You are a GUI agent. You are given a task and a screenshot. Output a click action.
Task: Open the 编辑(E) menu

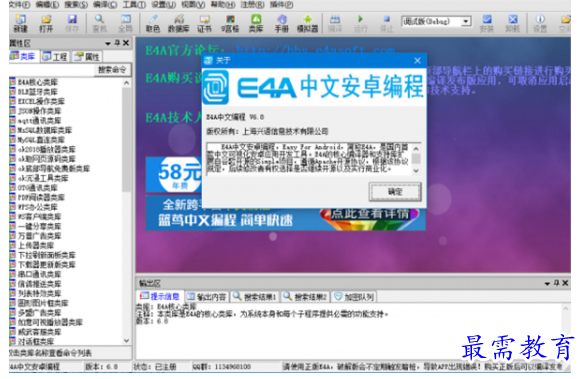[47, 4]
